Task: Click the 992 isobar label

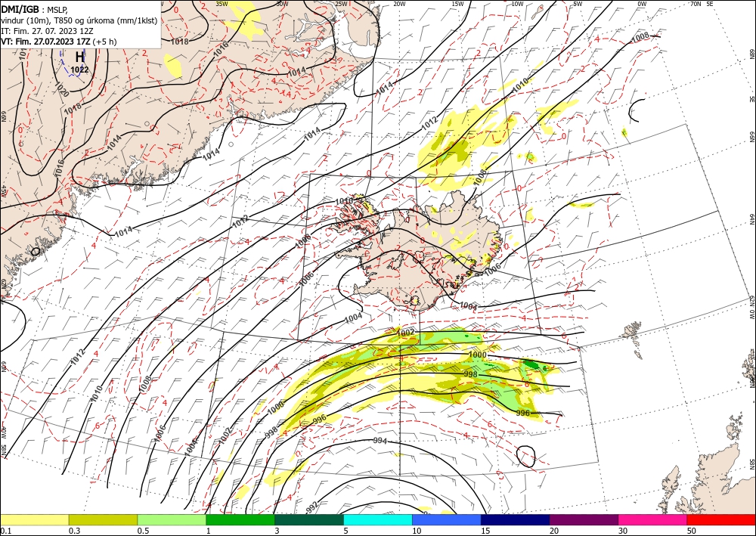Action: 312,507
